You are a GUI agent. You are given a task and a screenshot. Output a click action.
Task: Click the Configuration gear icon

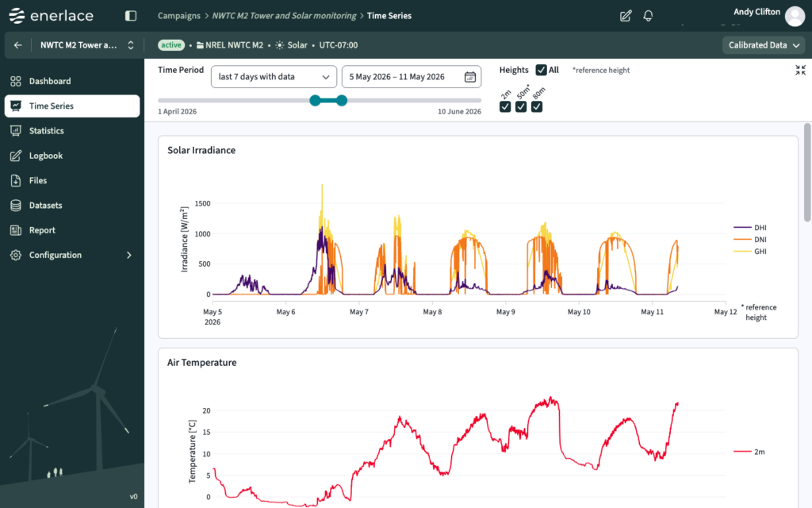(16, 255)
